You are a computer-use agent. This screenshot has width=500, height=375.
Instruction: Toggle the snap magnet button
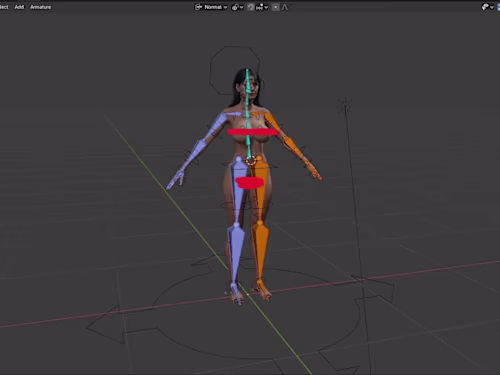click(x=251, y=7)
